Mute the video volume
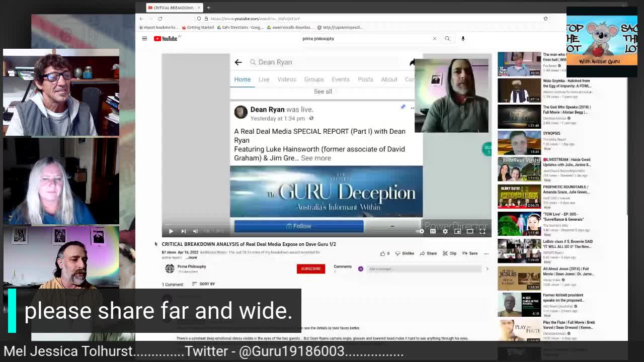644x362 pixels. pos(196,231)
